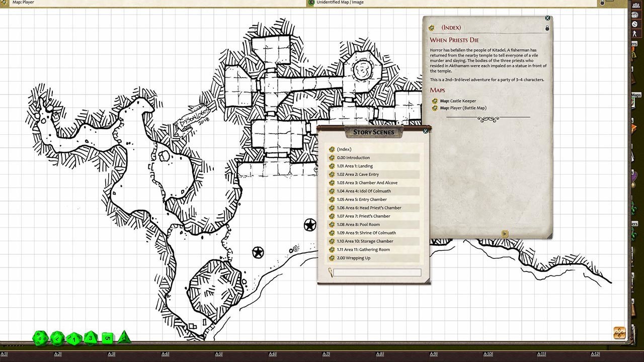Screen dimensions: 644x362
Task: Click the green d10 die
Action: click(x=74, y=338)
